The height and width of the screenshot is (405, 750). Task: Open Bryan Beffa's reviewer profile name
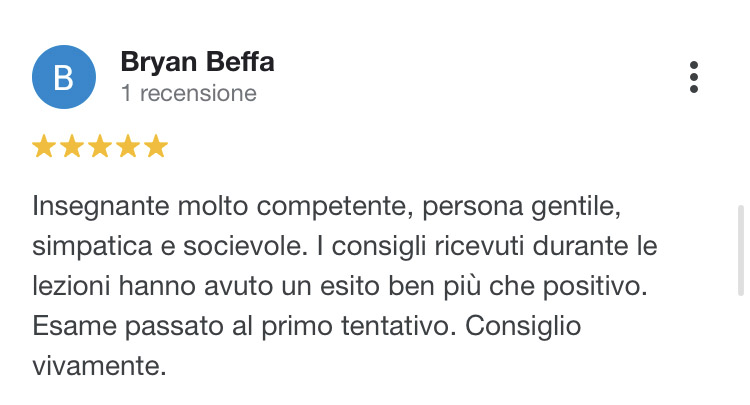click(x=197, y=62)
